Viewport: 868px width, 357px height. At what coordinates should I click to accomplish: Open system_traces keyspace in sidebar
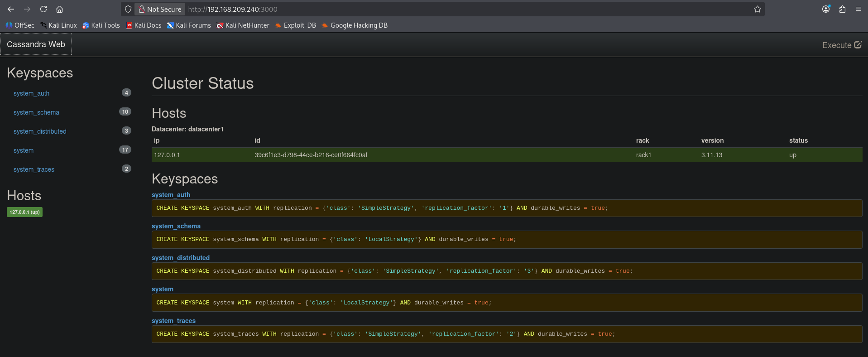pos(34,169)
